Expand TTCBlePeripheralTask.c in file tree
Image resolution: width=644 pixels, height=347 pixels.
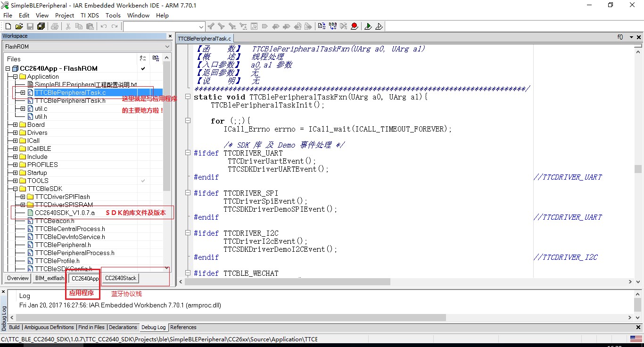pyautogui.click(x=23, y=92)
